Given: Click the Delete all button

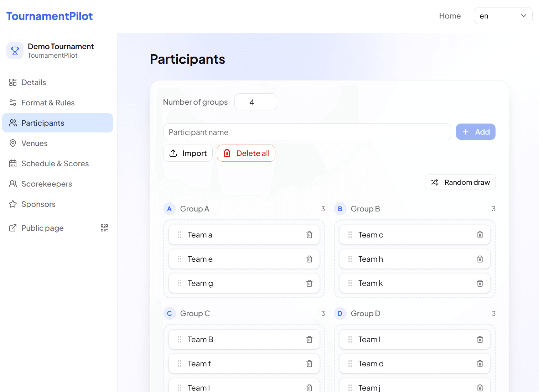Looking at the screenshot, I should 246,153.
